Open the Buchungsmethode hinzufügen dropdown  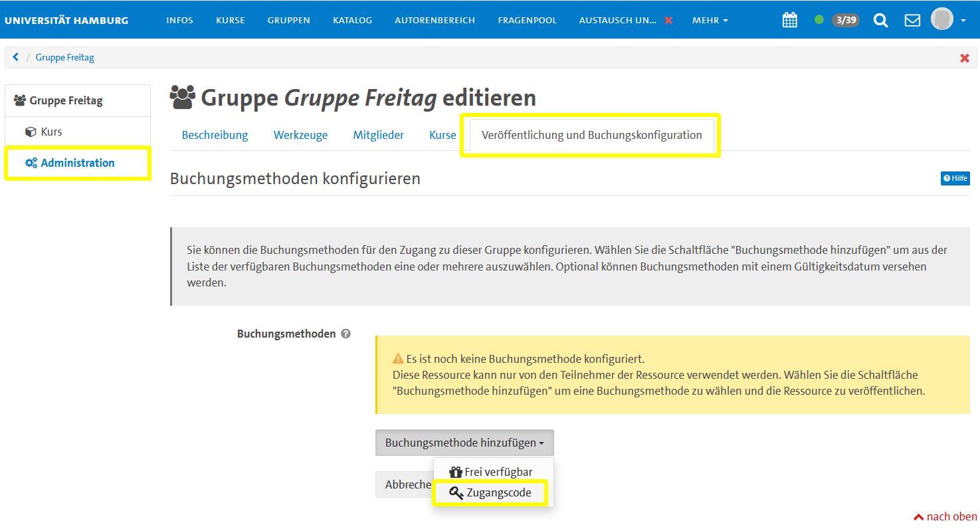coord(464,443)
